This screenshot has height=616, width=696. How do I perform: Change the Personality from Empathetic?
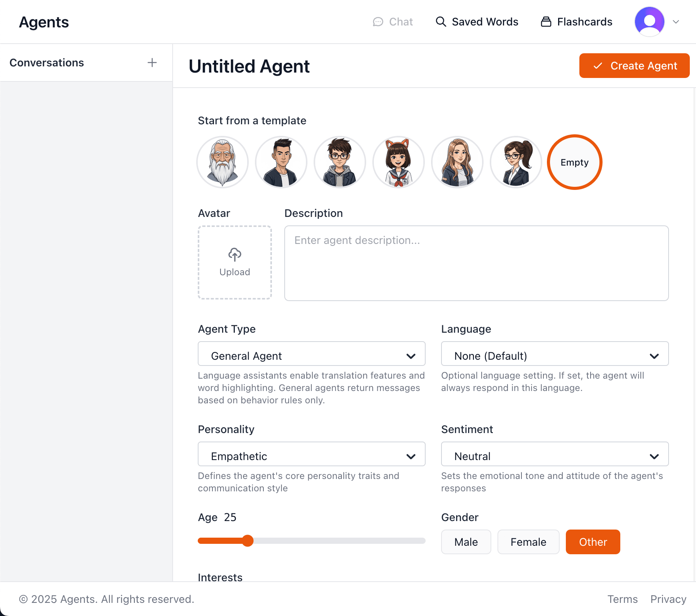tap(311, 455)
